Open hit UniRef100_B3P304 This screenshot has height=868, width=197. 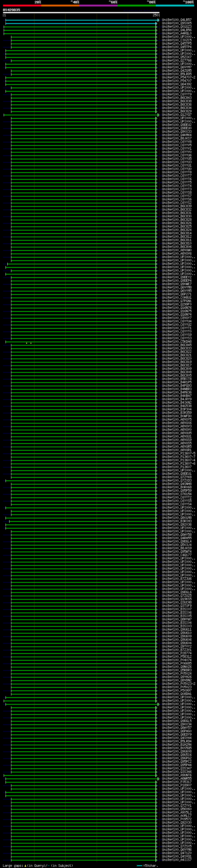click(177, 410)
